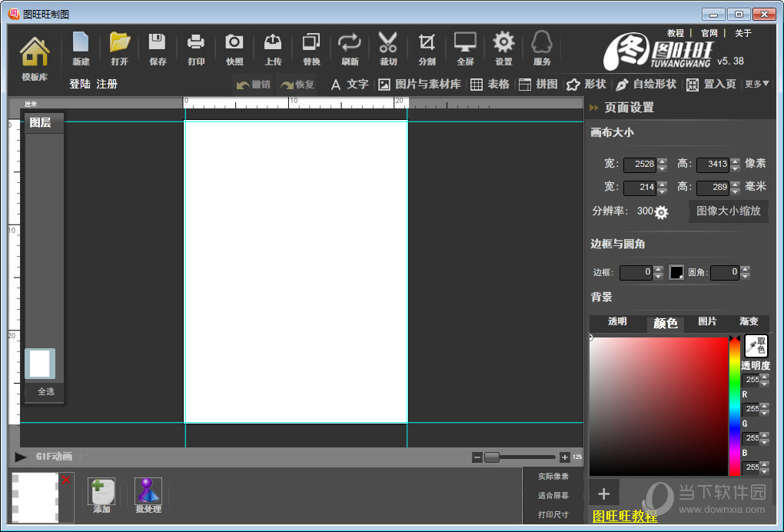Click the rainbow hue slider bar
This screenshot has height=532, width=784.
click(x=735, y=407)
